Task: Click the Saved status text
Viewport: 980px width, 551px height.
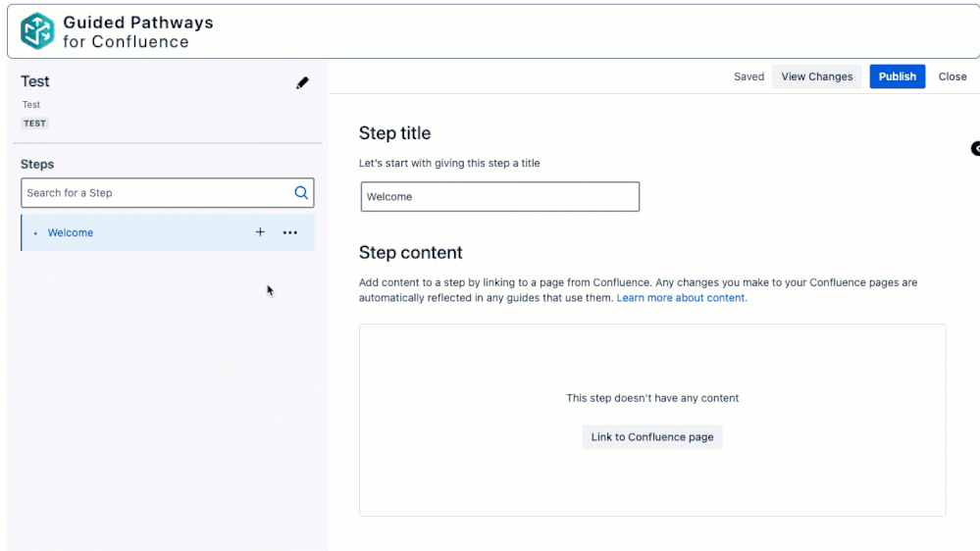Action: [x=748, y=76]
